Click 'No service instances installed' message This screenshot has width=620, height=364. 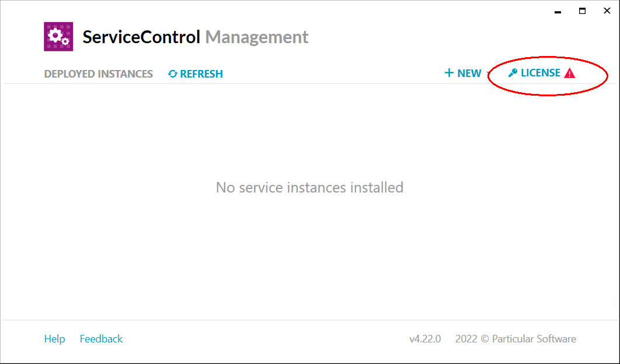[309, 187]
